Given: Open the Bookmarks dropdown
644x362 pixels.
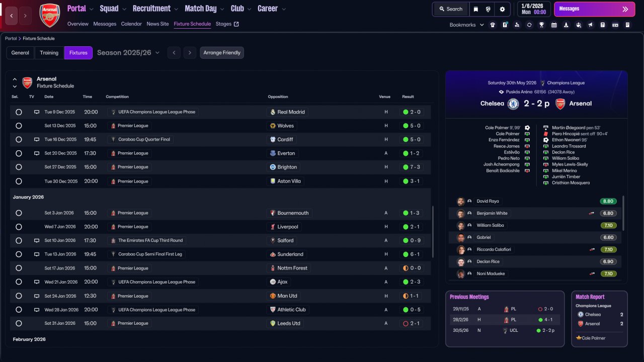Looking at the screenshot, I should 467,25.
